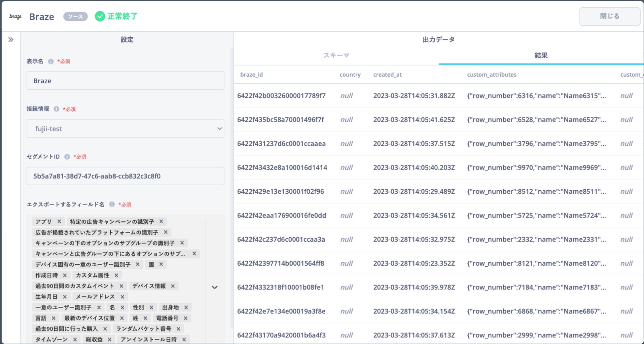Click the 表示名 input field

(125, 81)
